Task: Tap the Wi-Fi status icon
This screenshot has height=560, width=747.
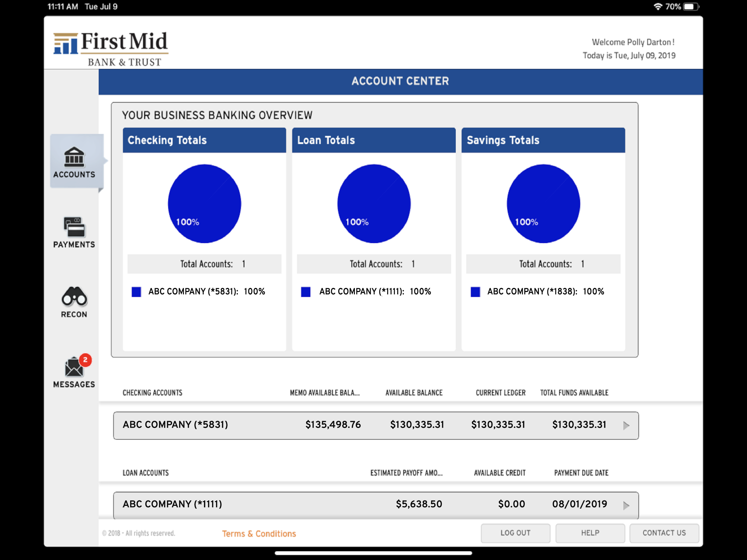Action: pyautogui.click(x=658, y=6)
